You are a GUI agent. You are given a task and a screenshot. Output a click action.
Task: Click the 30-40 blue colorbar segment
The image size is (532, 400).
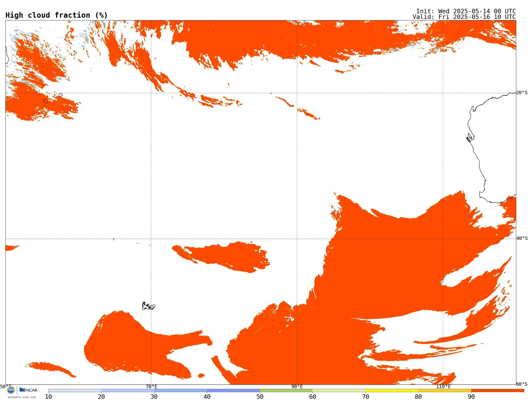click(181, 391)
